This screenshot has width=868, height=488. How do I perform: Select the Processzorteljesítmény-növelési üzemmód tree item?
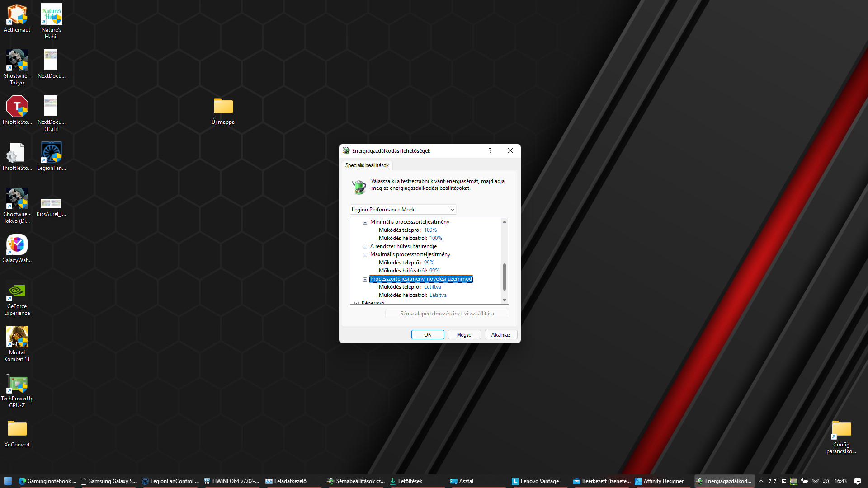(x=421, y=279)
